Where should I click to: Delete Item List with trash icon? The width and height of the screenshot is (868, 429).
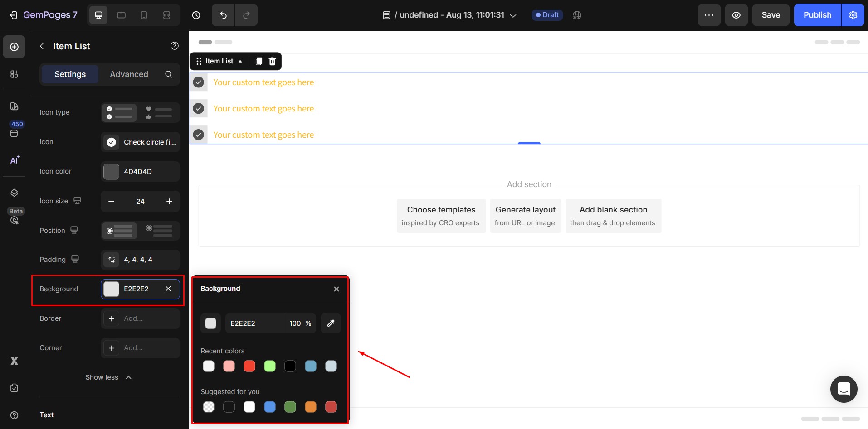click(272, 61)
